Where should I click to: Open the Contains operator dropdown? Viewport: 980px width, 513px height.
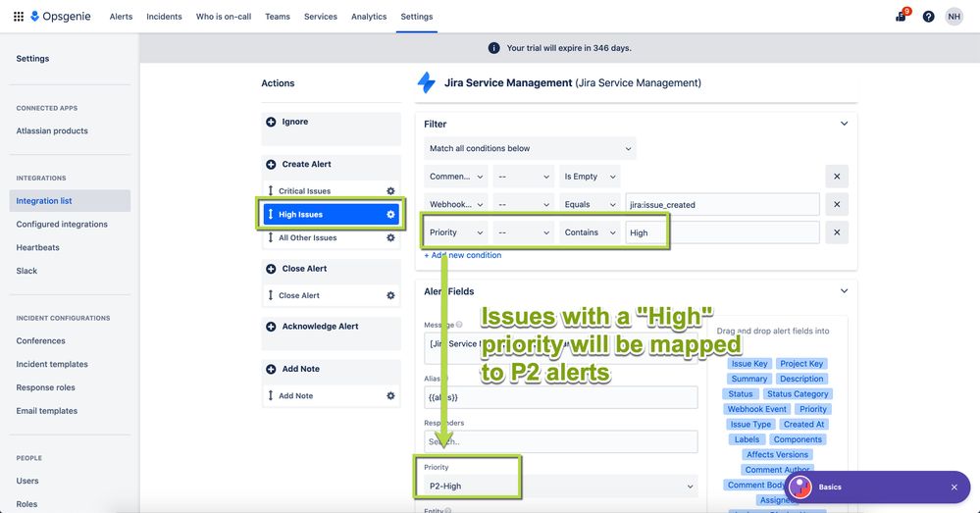click(590, 232)
